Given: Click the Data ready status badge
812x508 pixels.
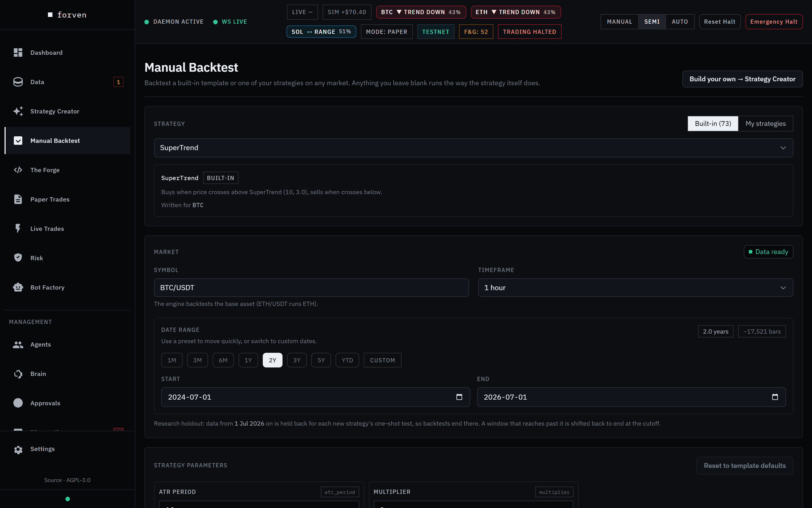Looking at the screenshot, I should click(x=768, y=252).
